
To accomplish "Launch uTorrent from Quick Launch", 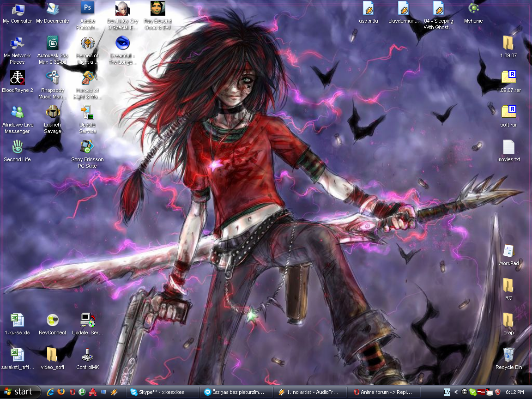I will pos(82,392).
